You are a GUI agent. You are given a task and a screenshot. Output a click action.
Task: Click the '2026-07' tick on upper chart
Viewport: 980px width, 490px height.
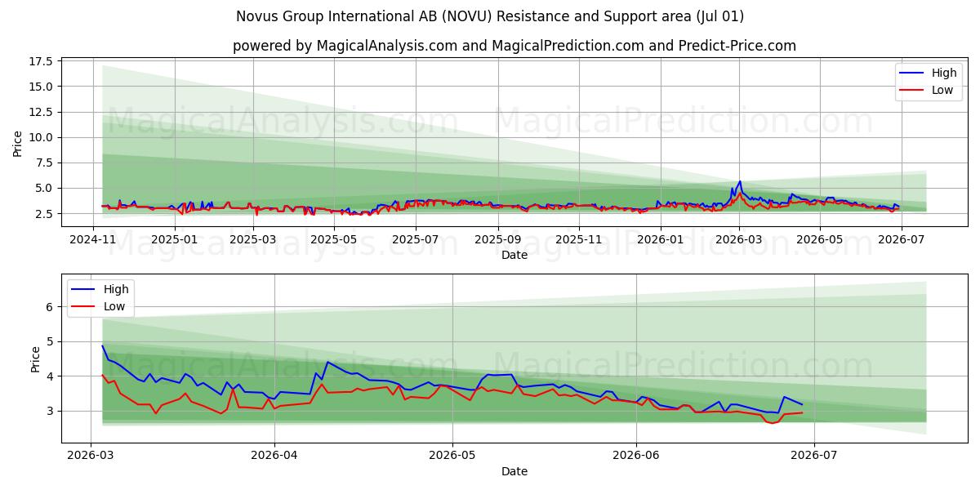point(902,239)
